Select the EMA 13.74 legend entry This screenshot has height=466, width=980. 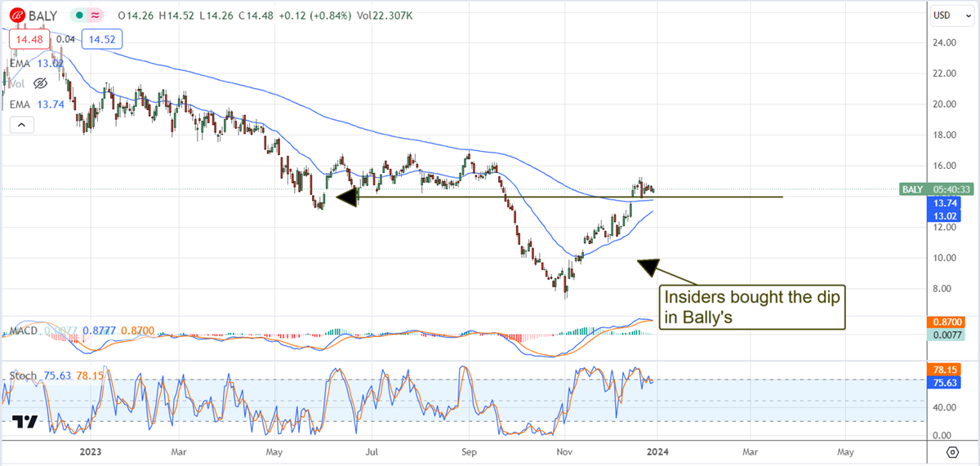pyautogui.click(x=36, y=104)
